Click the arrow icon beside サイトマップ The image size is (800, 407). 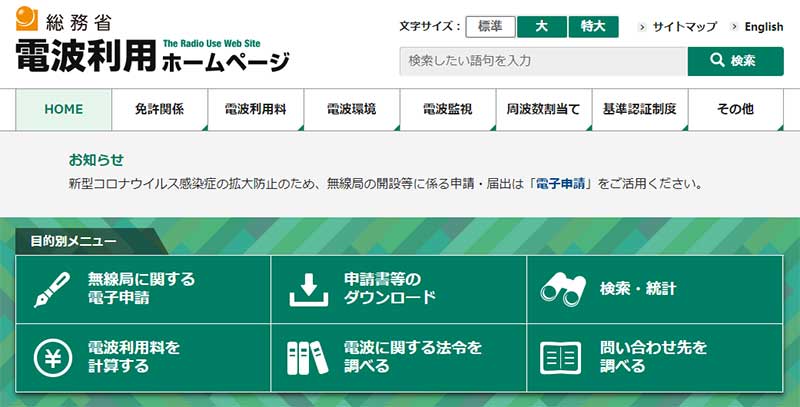point(643,27)
